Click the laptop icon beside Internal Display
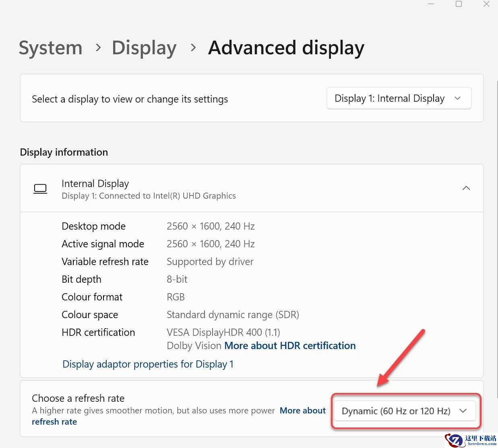 [40, 189]
